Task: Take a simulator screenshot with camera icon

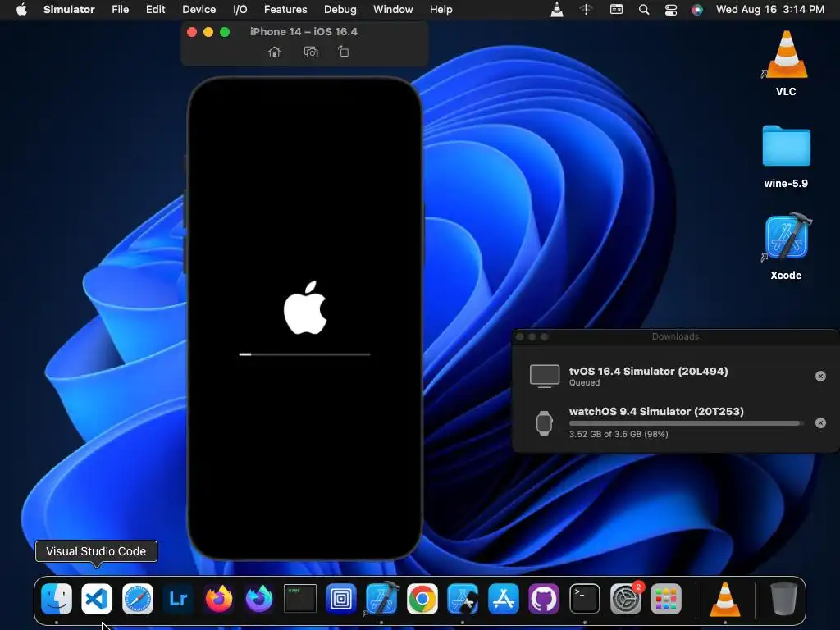Action: pos(311,52)
